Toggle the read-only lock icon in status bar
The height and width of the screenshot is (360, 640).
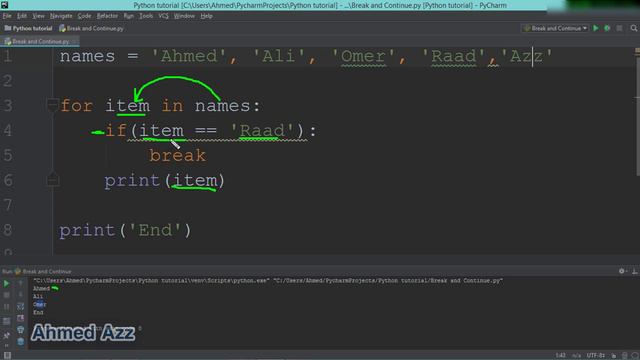point(613,356)
